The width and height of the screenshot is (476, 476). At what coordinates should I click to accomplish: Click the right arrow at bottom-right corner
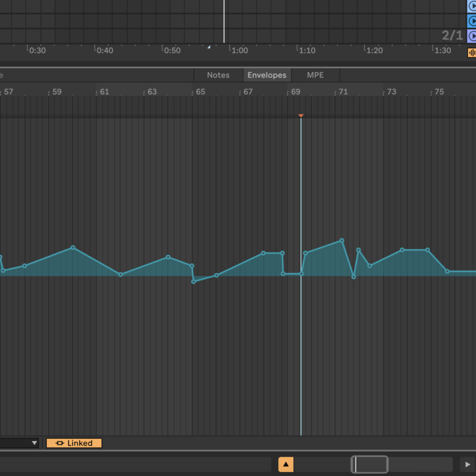point(467,465)
